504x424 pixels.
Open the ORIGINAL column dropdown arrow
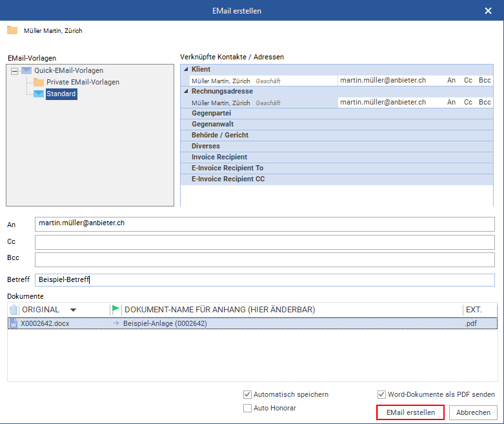click(73, 310)
